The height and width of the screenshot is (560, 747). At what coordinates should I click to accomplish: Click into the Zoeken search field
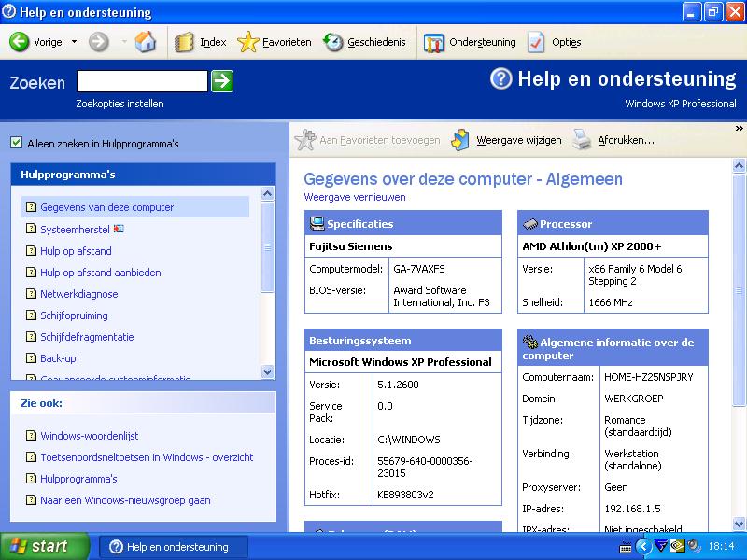pyautogui.click(x=141, y=81)
